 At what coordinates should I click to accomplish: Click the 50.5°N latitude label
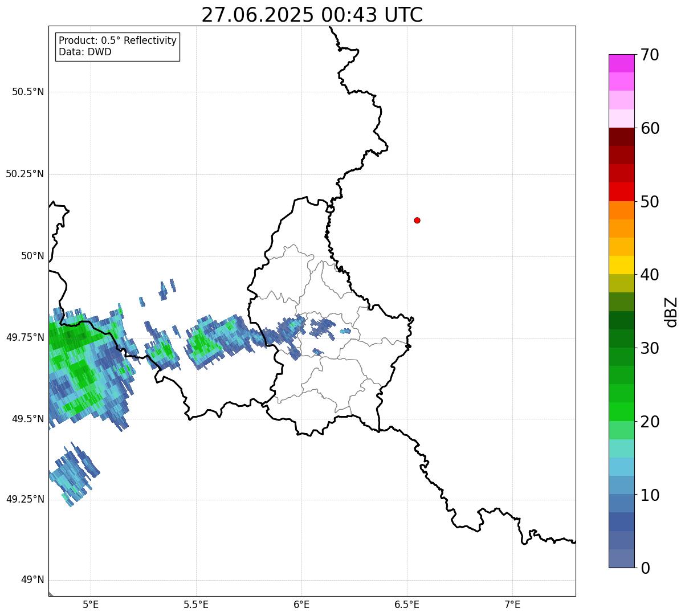pos(28,92)
